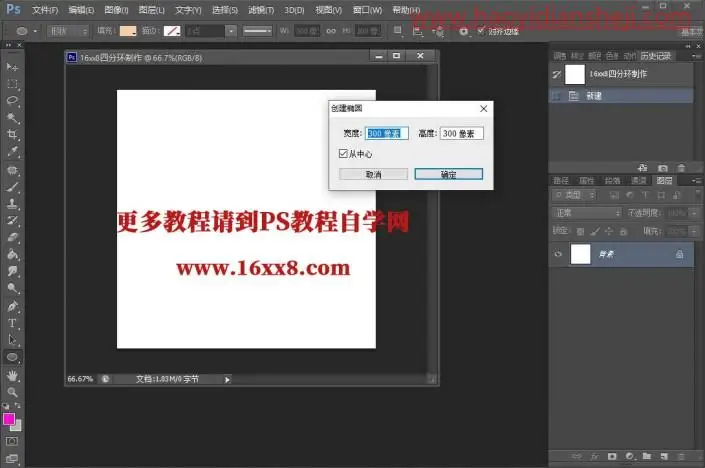Change screen mode icon at toolbar bottom
The image size is (705, 468).
click(12, 459)
